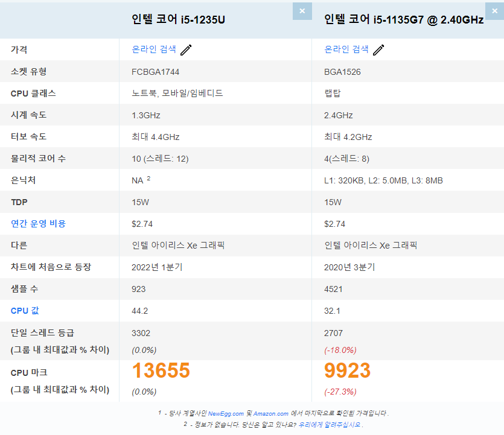The image size is (504, 435).
Task: Click the 샘플 수 row label
Action: click(x=24, y=289)
